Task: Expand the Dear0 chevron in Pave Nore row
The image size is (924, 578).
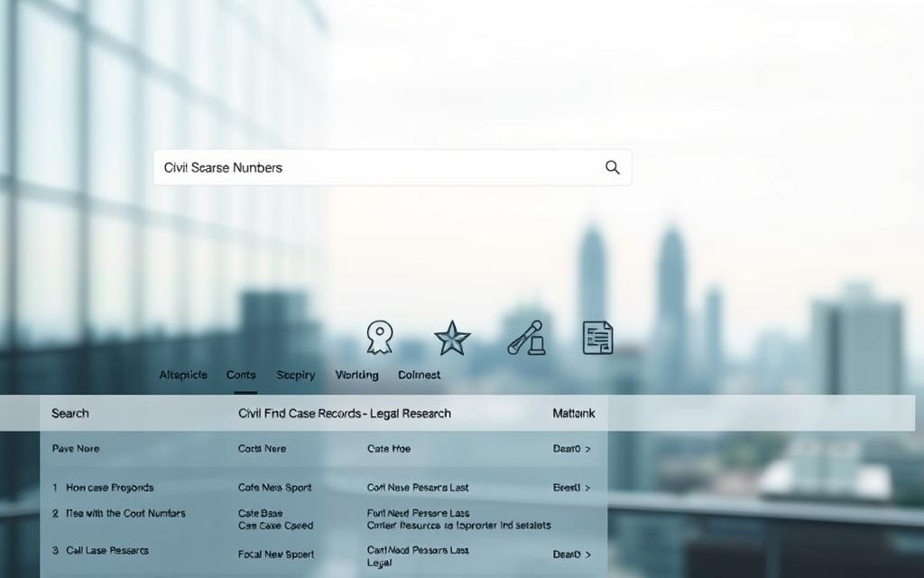Action: [587, 449]
